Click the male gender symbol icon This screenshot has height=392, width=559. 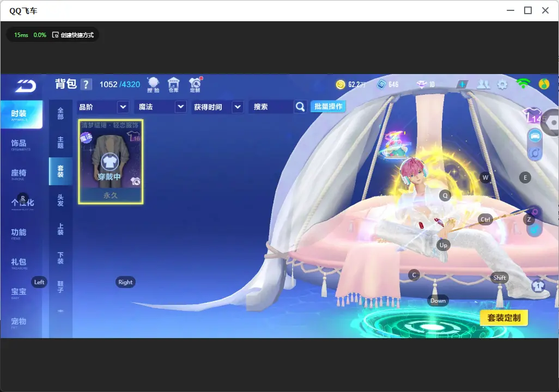click(534, 230)
